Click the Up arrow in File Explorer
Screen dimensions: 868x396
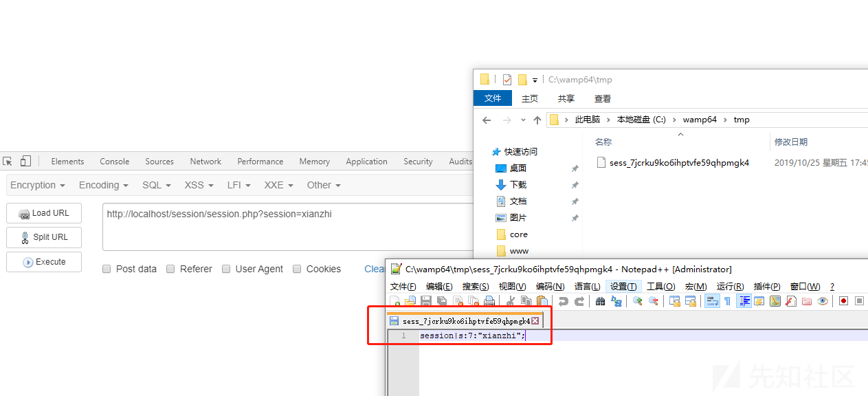[x=537, y=120]
